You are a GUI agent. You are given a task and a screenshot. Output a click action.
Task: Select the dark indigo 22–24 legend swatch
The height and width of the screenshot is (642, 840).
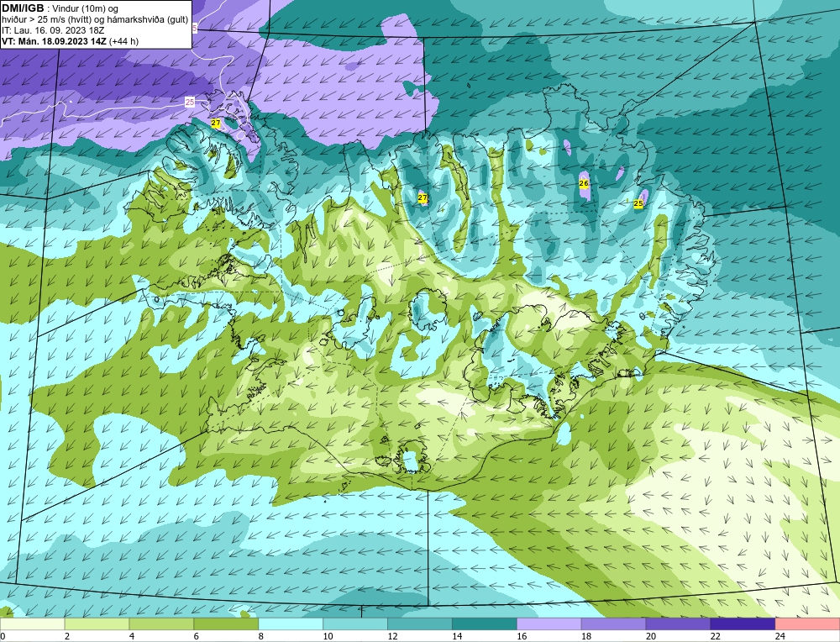(x=743, y=624)
